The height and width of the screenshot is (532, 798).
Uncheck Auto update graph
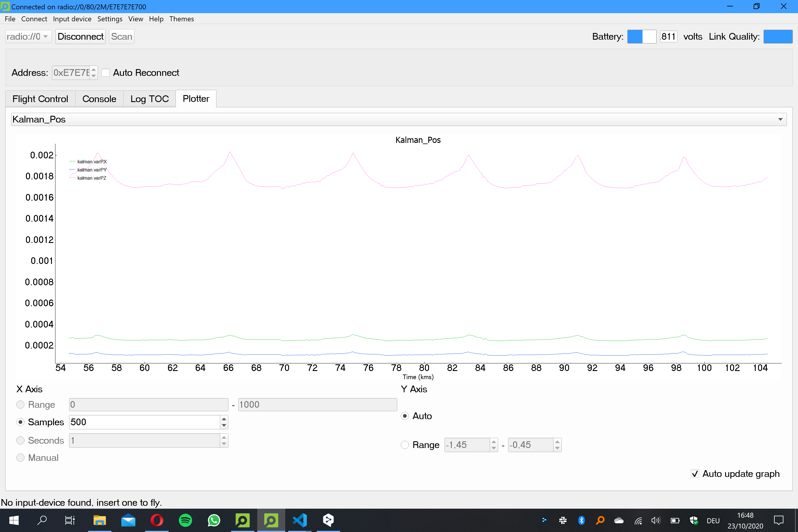(695, 474)
